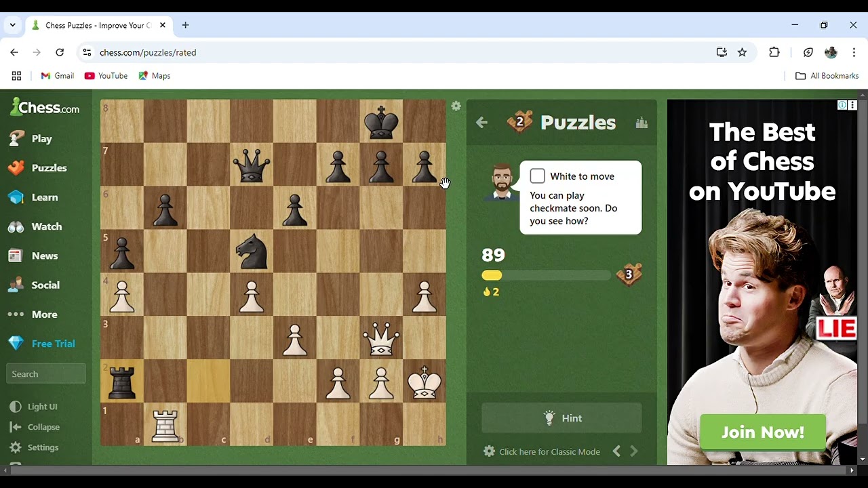The width and height of the screenshot is (868, 488).
Task: Close the Chess Puzzles tab
Action: tap(163, 25)
